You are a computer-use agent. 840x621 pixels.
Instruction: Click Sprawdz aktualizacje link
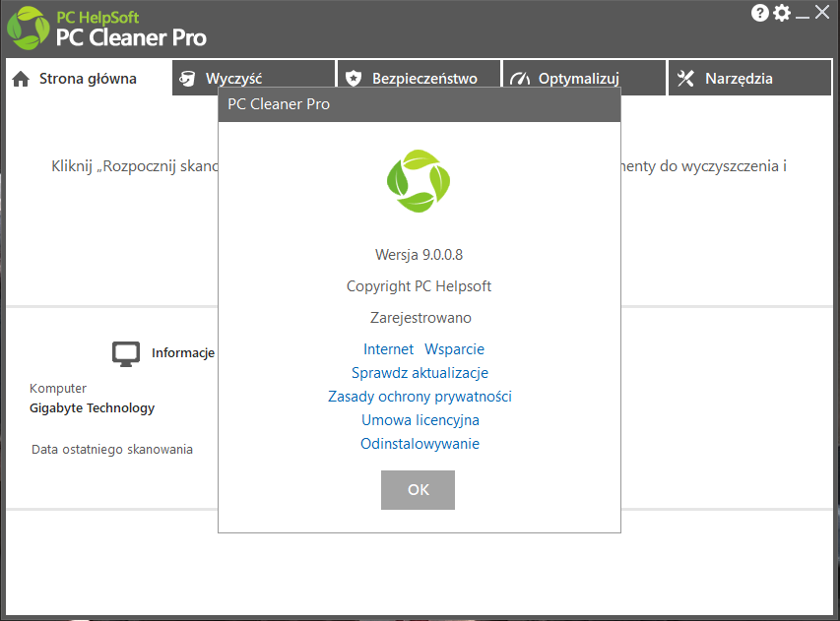coord(420,373)
